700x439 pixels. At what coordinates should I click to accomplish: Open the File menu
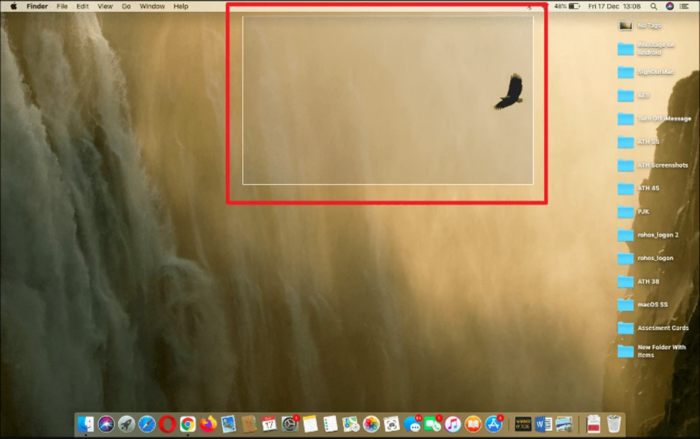pyautogui.click(x=62, y=6)
